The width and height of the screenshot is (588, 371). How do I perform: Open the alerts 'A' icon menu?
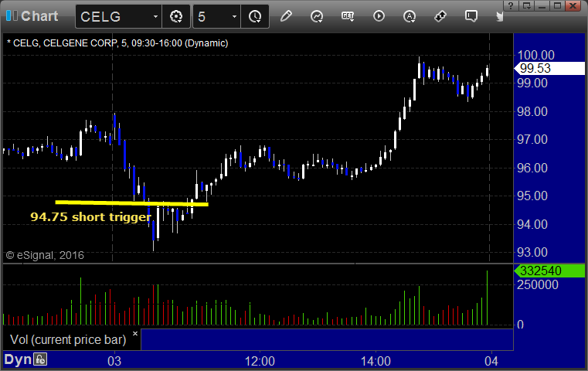pyautogui.click(x=409, y=16)
